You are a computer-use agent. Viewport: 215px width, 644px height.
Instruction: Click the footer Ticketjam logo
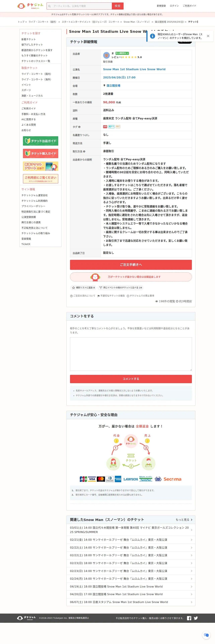tap(26, 618)
